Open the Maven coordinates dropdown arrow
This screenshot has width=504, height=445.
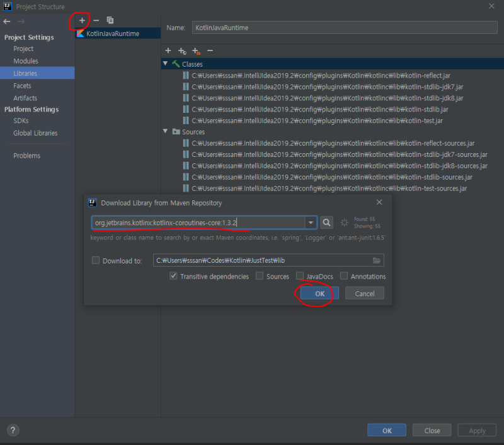pos(311,222)
